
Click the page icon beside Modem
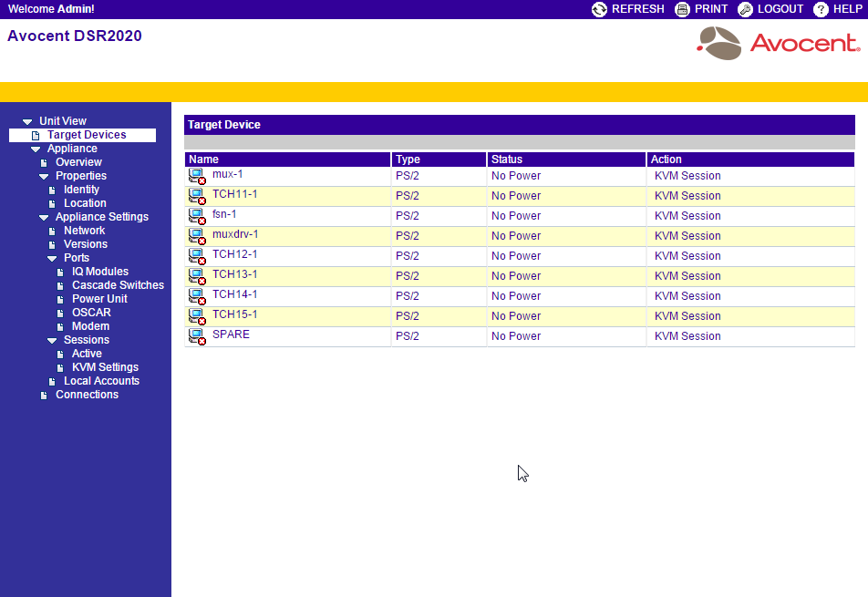point(60,326)
